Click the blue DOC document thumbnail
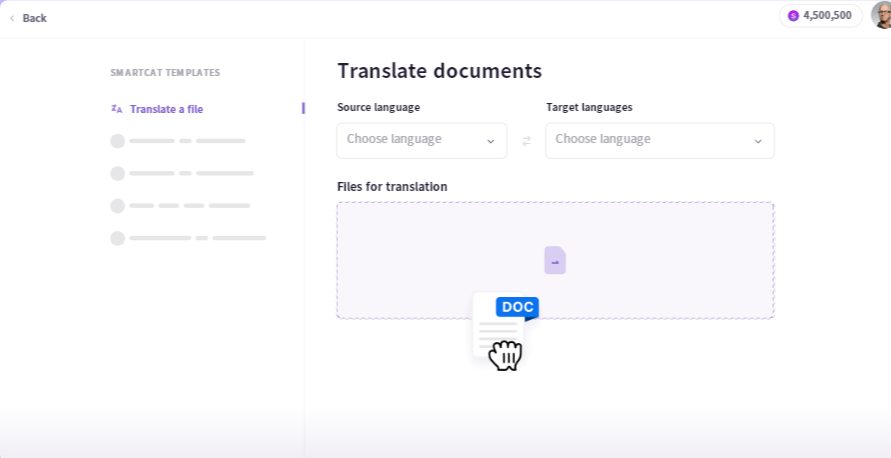The width and height of the screenshot is (891, 458). [505, 325]
